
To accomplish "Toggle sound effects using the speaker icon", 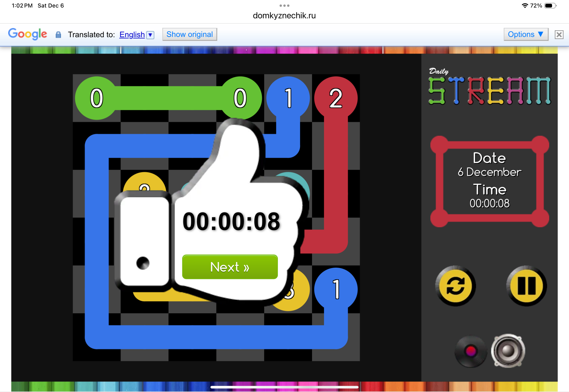I will coord(508,351).
